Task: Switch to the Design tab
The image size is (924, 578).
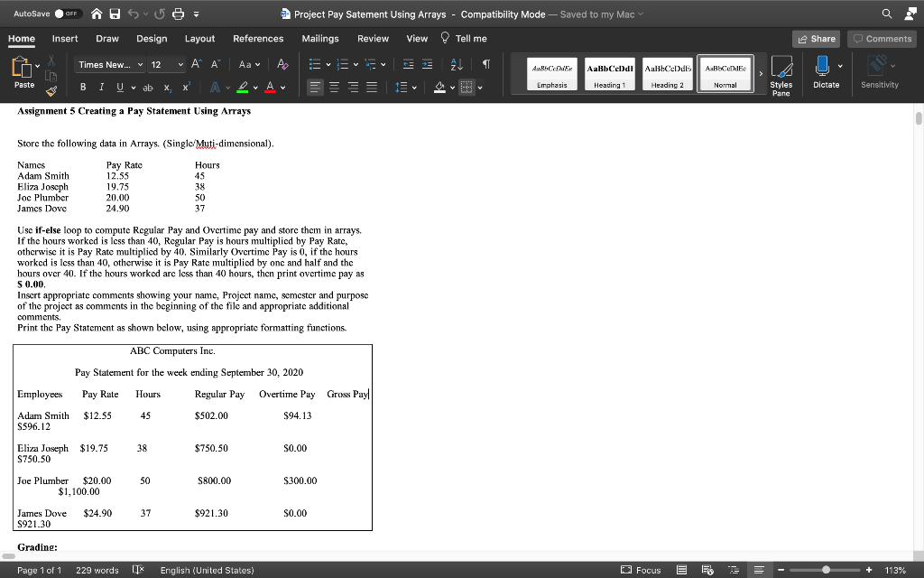Action: tap(152, 38)
